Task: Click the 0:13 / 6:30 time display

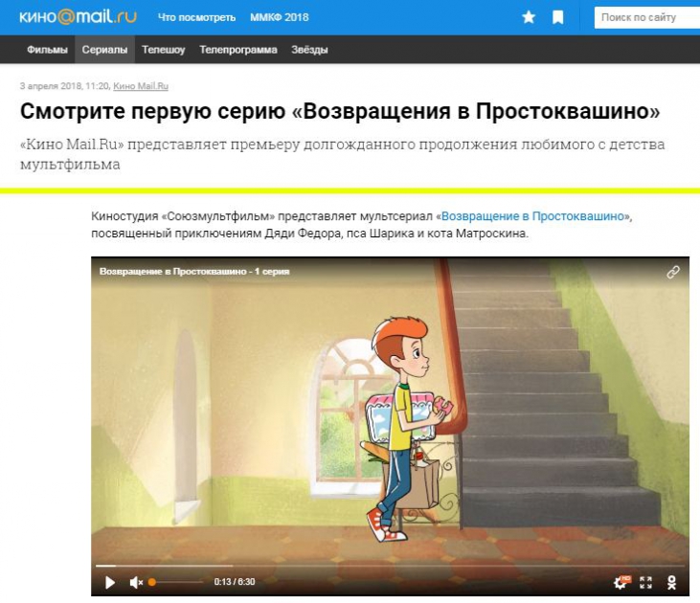Action: 235,582
